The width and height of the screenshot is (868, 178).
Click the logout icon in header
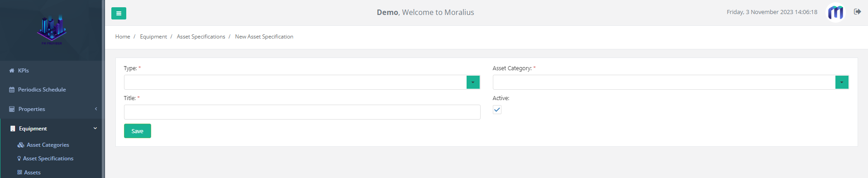tap(857, 12)
